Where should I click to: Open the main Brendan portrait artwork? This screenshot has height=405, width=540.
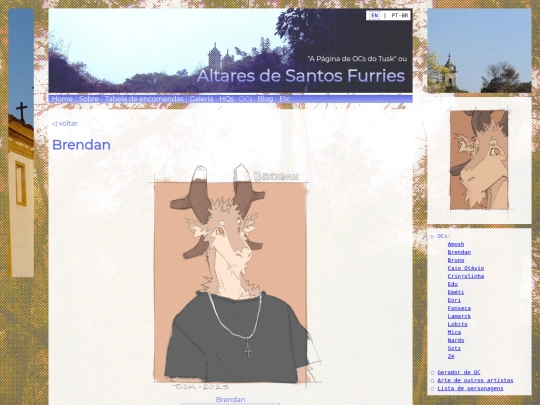click(x=237, y=277)
